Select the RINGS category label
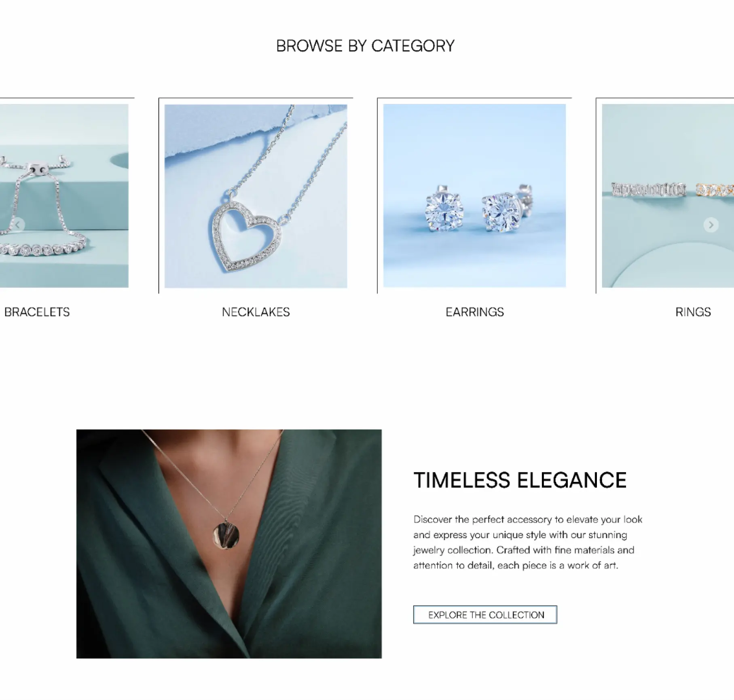The image size is (734, 700). click(693, 312)
